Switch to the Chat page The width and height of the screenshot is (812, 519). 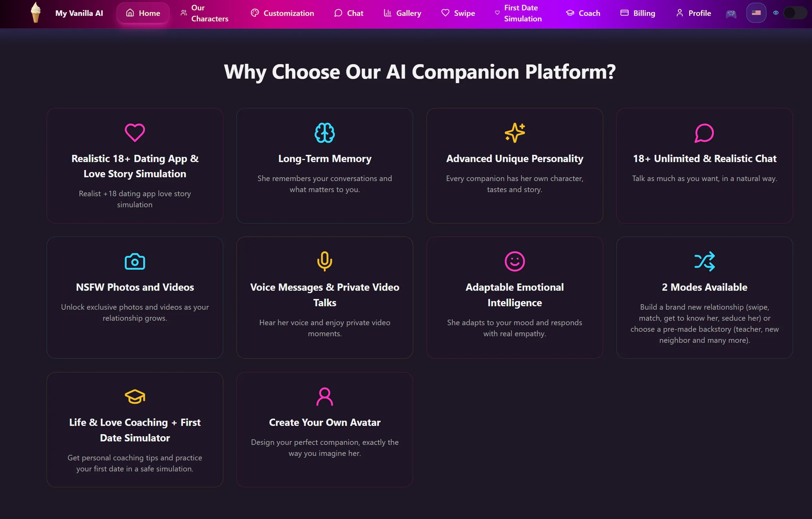[349, 13]
